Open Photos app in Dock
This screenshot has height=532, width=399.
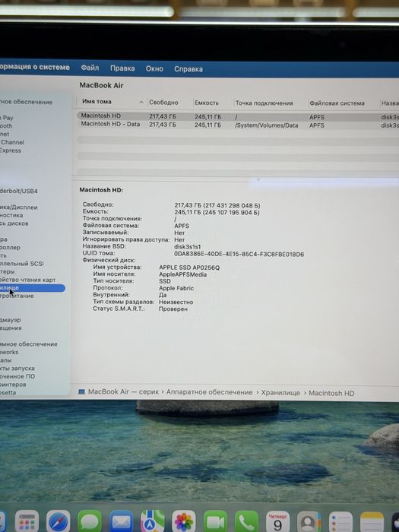(184, 522)
